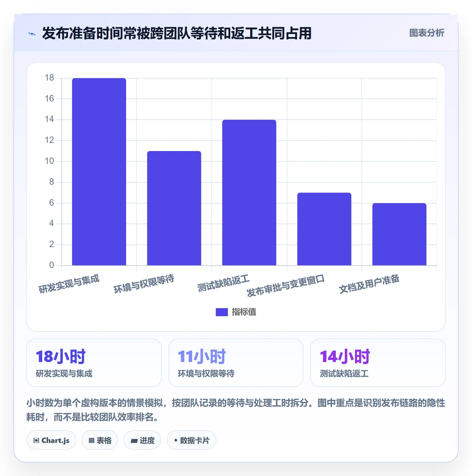Click the description paragraph starting 小时数为单个虚构版本
Image resolution: width=472 pixels, height=476 pixels.
pyautogui.click(x=236, y=410)
